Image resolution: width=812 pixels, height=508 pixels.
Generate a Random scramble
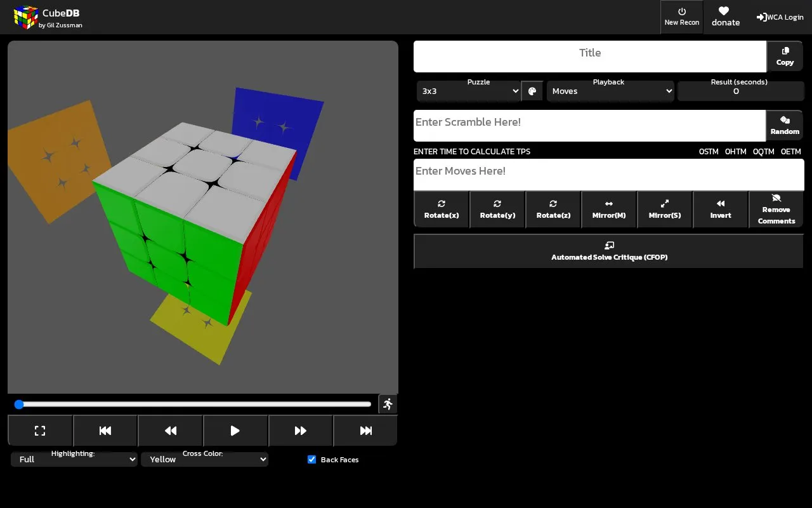(785, 126)
